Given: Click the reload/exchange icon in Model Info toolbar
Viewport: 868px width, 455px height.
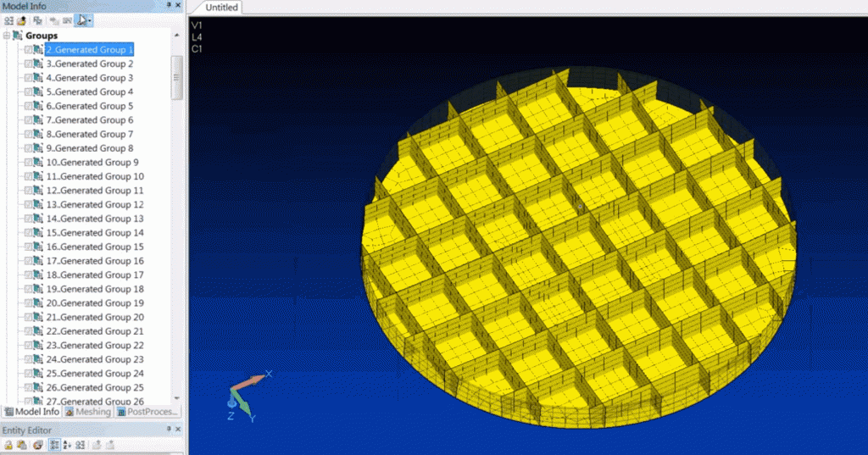Looking at the screenshot, I should pos(37,20).
